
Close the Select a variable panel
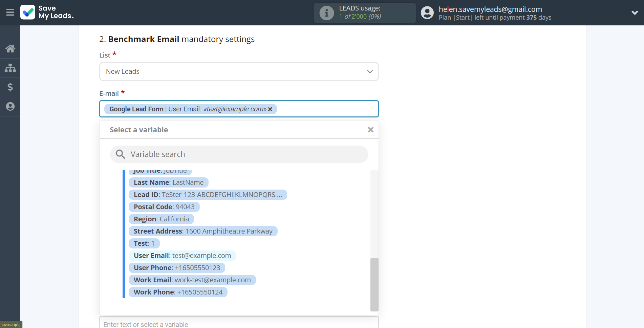click(x=371, y=130)
